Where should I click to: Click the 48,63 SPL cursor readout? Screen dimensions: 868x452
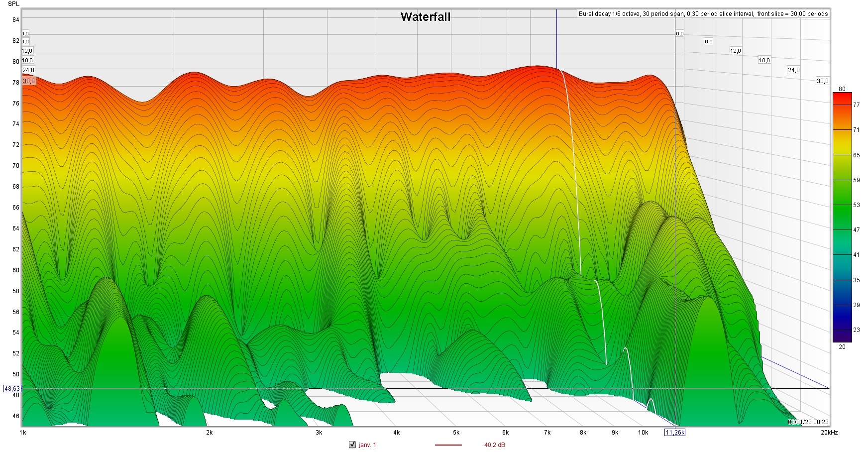[12, 389]
